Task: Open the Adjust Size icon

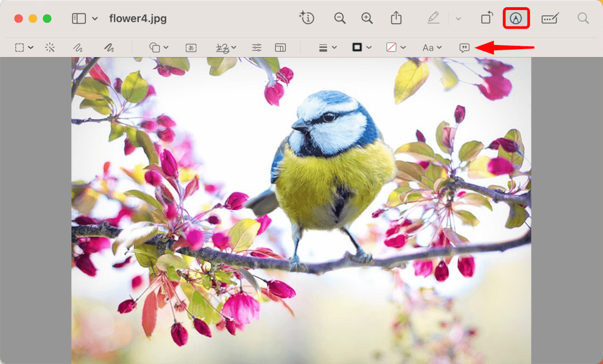Action: (281, 47)
